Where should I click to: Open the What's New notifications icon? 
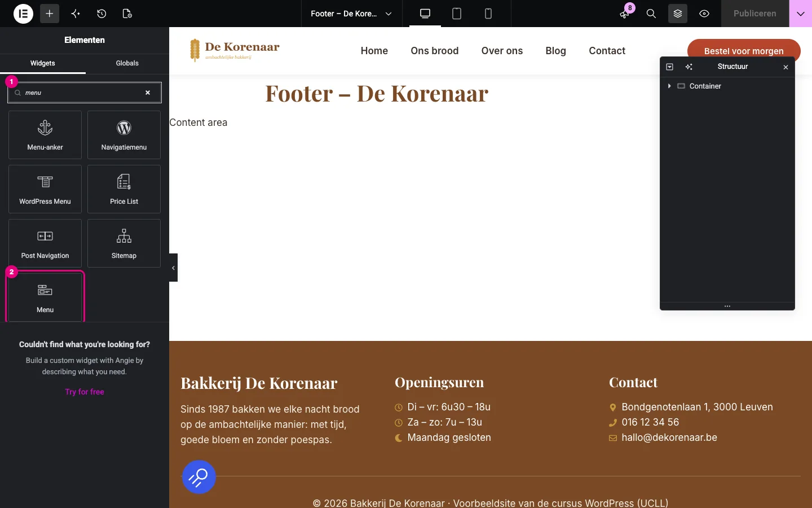625,14
